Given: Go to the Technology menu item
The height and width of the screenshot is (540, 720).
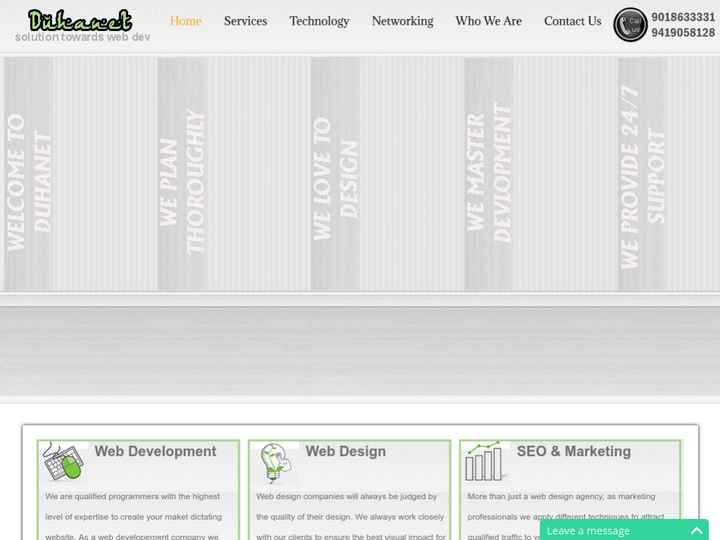Looking at the screenshot, I should [319, 21].
